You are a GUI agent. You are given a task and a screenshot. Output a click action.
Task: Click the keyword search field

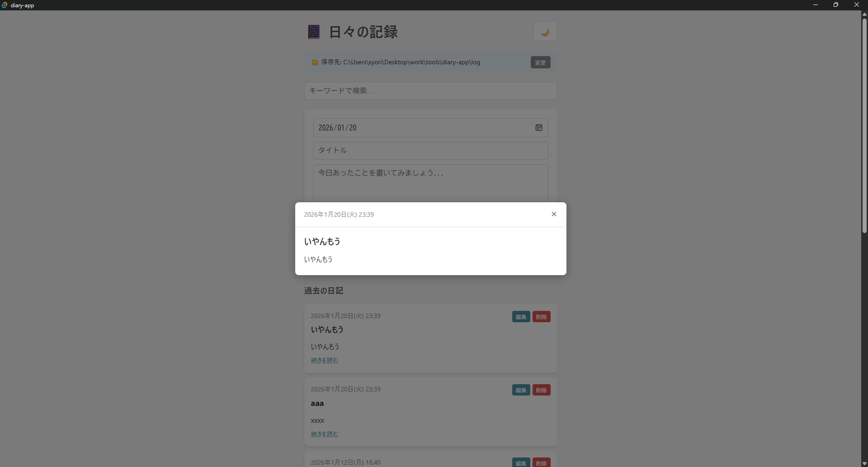(430, 91)
